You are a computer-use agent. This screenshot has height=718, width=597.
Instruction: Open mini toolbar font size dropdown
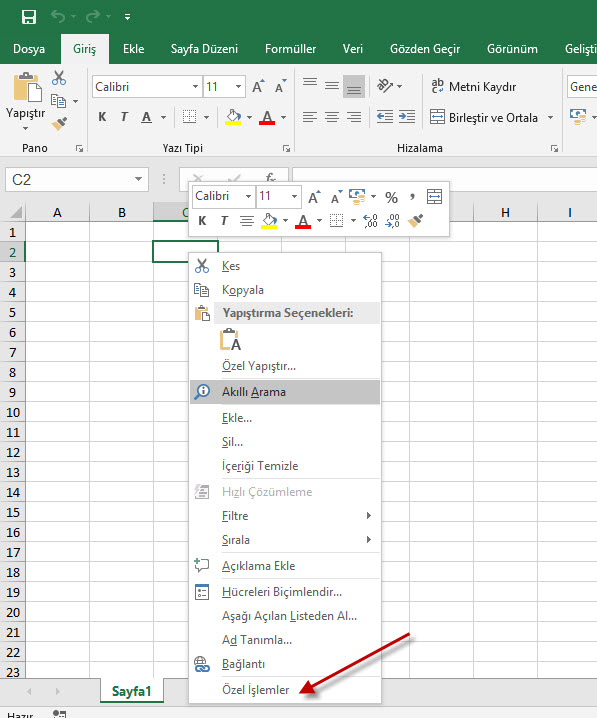pyautogui.click(x=294, y=196)
